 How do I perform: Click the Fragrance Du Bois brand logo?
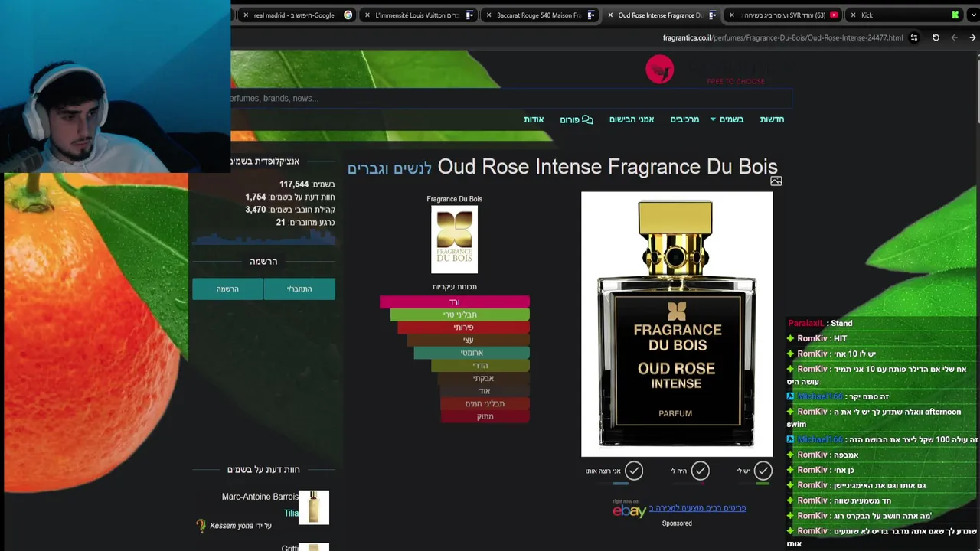click(x=454, y=240)
